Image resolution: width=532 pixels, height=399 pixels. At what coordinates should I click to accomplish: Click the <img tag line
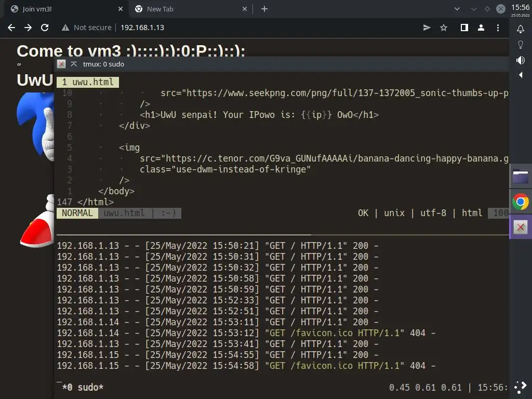[129, 148]
